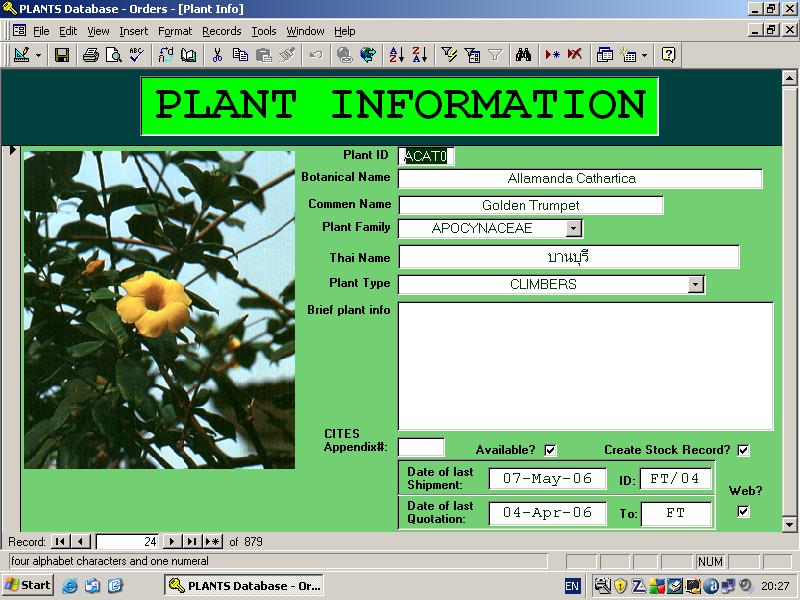Launch Internet Explorer from Quick Launch
Viewport: 800px width, 600px height.
[x=69, y=586]
